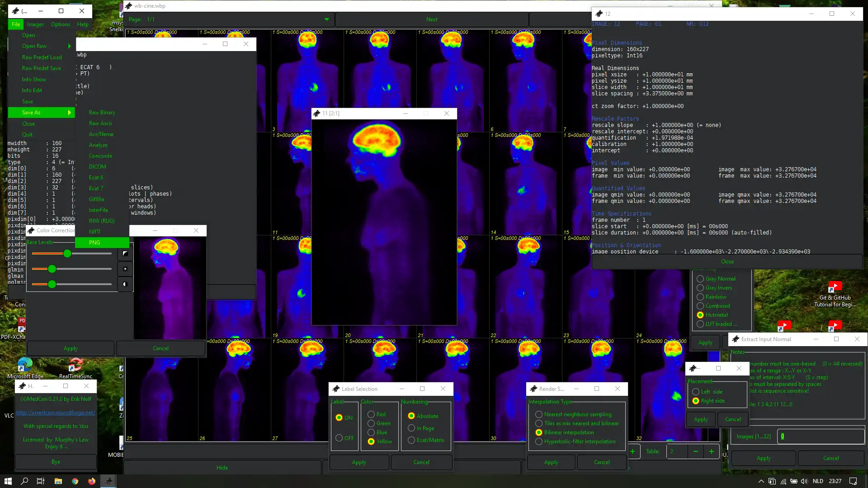The width and height of the screenshot is (868, 488).
Task: Select the Rainbow color lookup table
Action: (x=700, y=297)
